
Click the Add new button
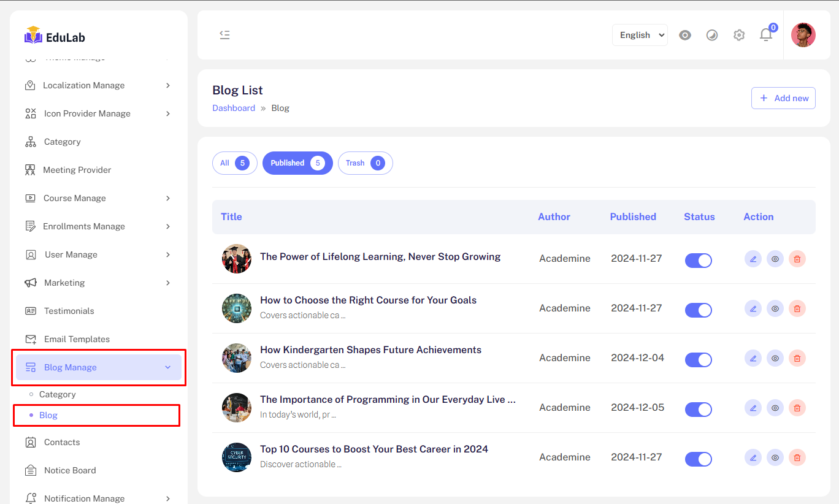[783, 98]
